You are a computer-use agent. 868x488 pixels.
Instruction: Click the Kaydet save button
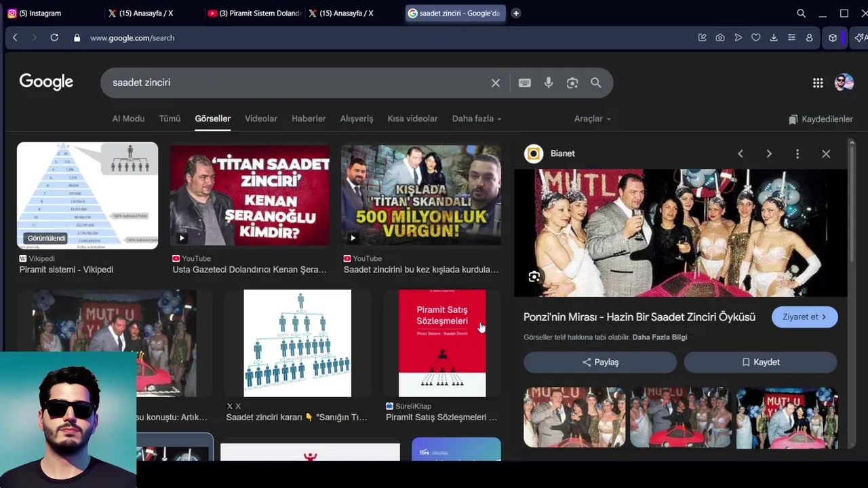coord(760,362)
